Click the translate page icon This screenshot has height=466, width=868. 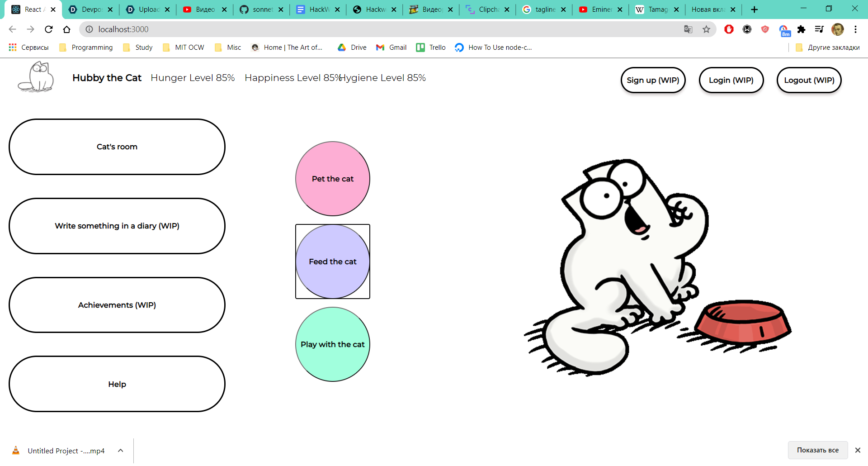[688, 29]
